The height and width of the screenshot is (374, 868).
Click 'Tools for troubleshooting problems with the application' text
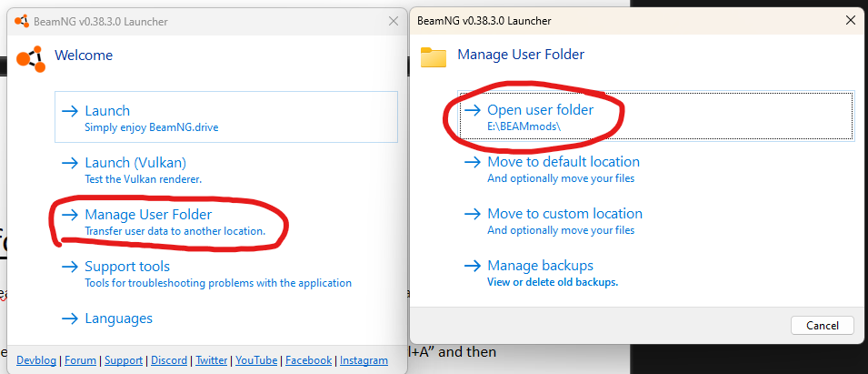[x=218, y=283]
